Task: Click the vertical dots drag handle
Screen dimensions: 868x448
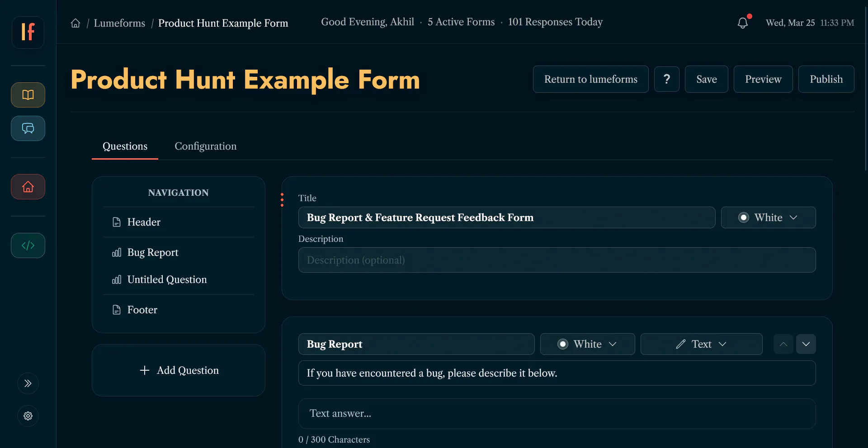Action: pos(282,200)
